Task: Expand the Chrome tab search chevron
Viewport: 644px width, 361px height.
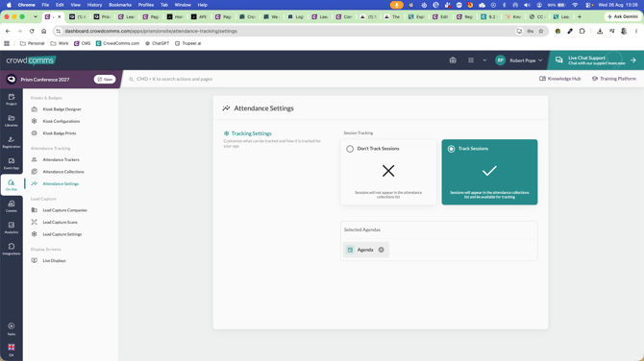Action: coord(36,16)
